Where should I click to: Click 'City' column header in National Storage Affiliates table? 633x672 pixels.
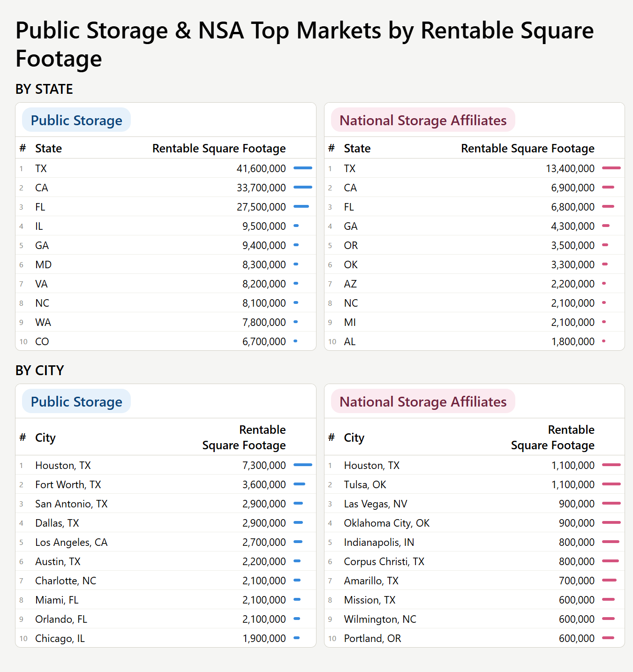coord(354,438)
